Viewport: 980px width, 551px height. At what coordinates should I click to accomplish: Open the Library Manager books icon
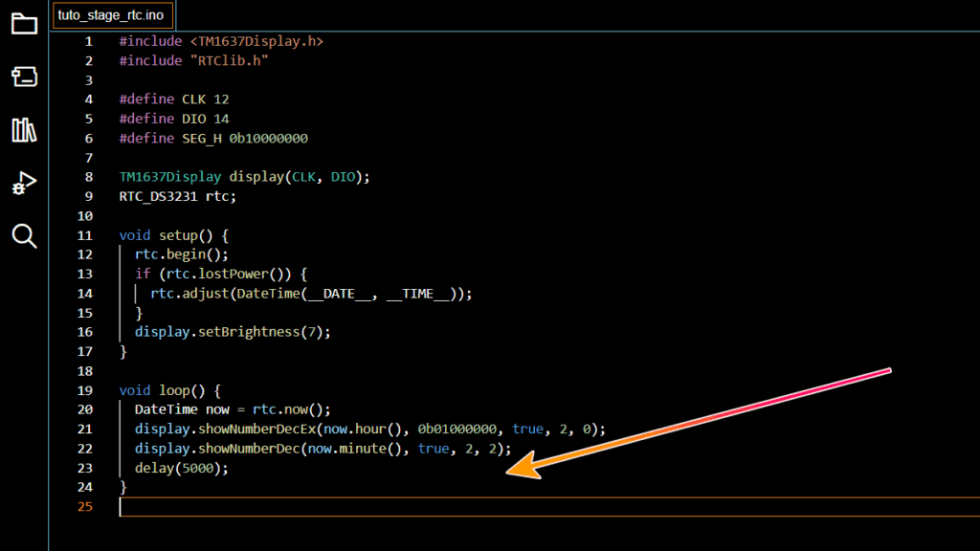pyautogui.click(x=24, y=130)
